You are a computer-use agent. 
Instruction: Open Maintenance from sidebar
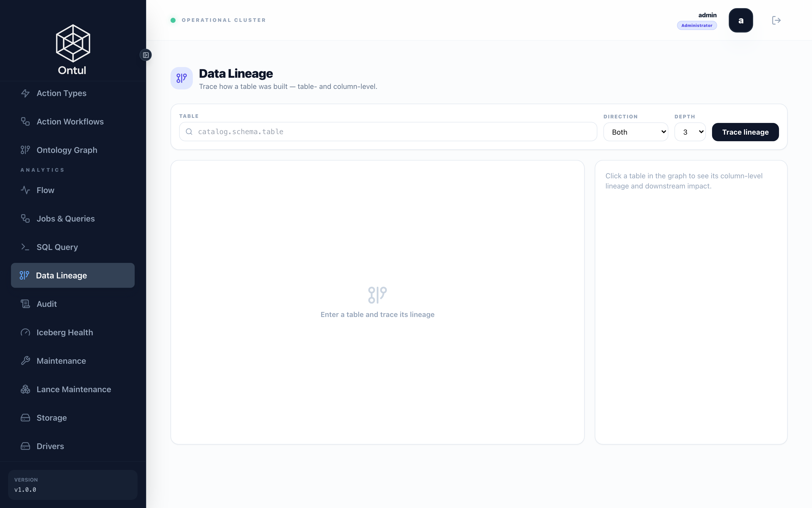click(x=73, y=361)
